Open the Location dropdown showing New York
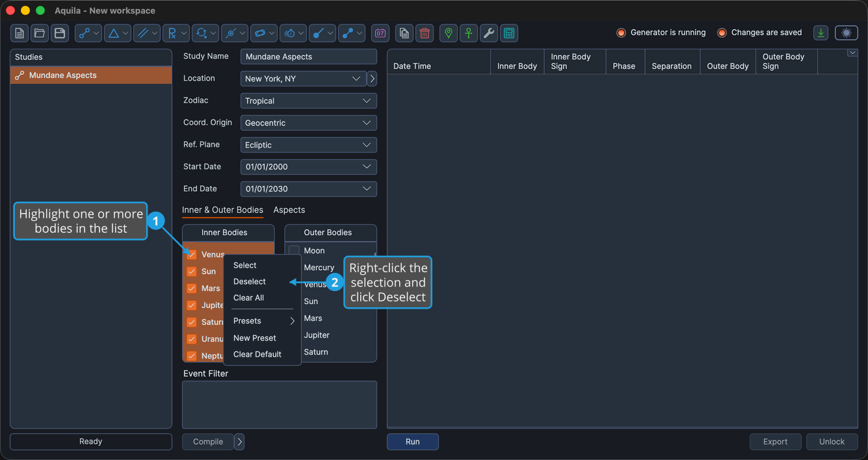 pyautogui.click(x=303, y=79)
